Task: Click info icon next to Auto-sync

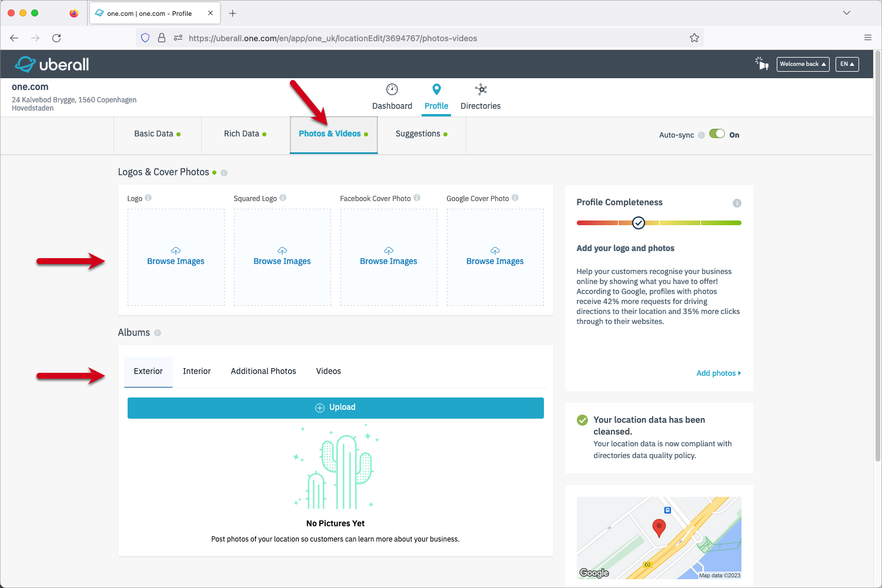Action: [x=701, y=135]
